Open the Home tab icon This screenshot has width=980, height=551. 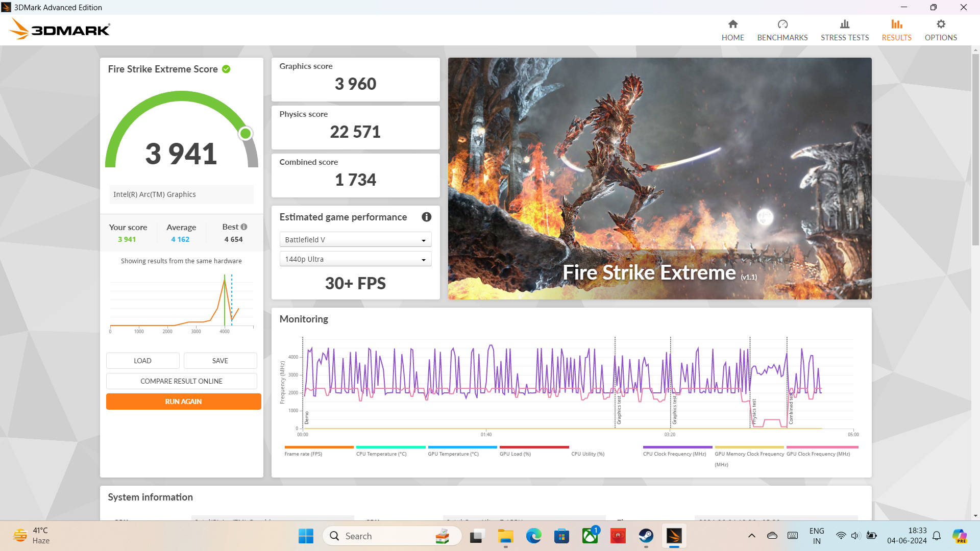(x=732, y=24)
